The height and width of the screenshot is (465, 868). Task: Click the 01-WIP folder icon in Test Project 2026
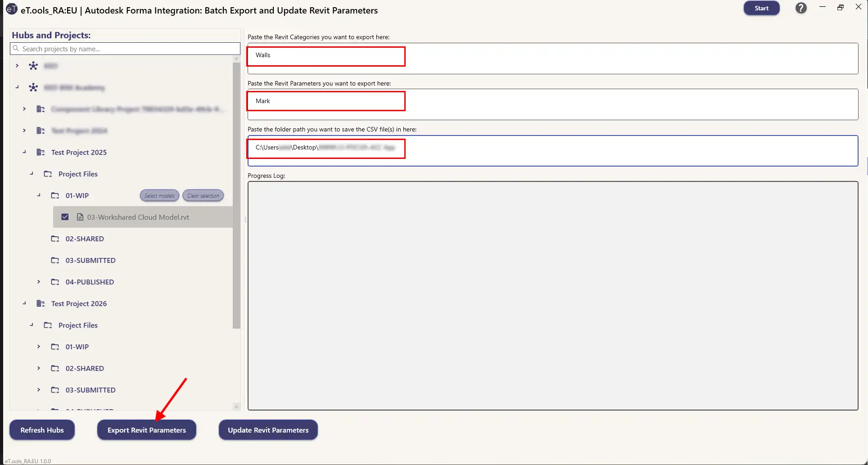55,347
